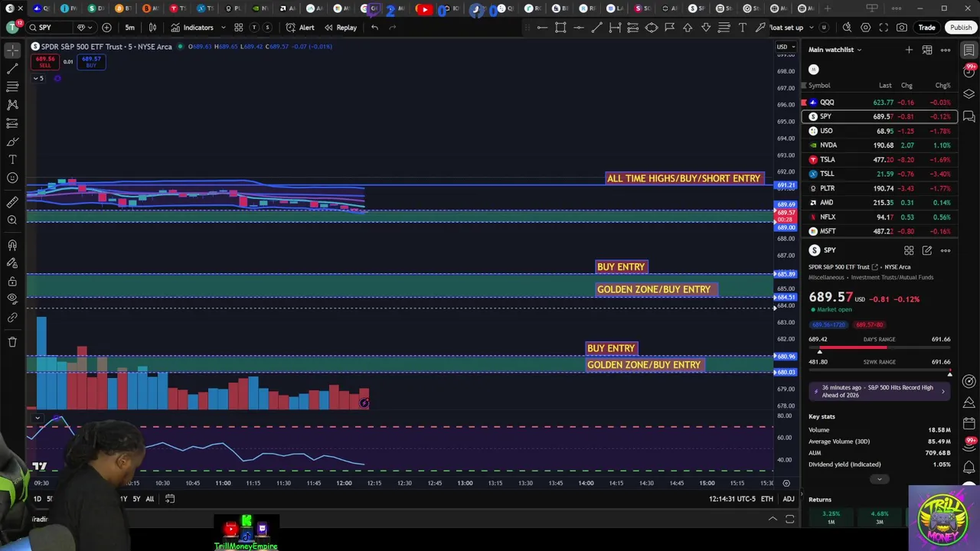This screenshot has width=980, height=551.
Task: Toggle ETH extended hours session
Action: (x=766, y=499)
